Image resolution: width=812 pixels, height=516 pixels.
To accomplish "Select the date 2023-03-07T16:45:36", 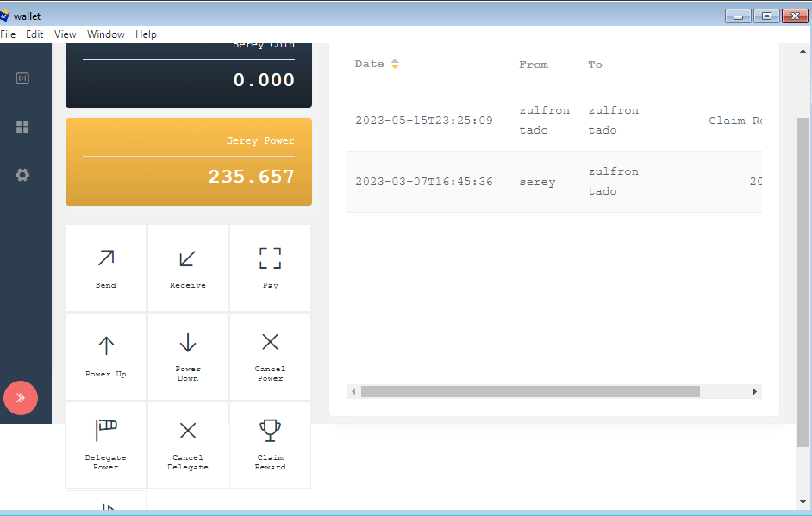I will pos(423,182).
